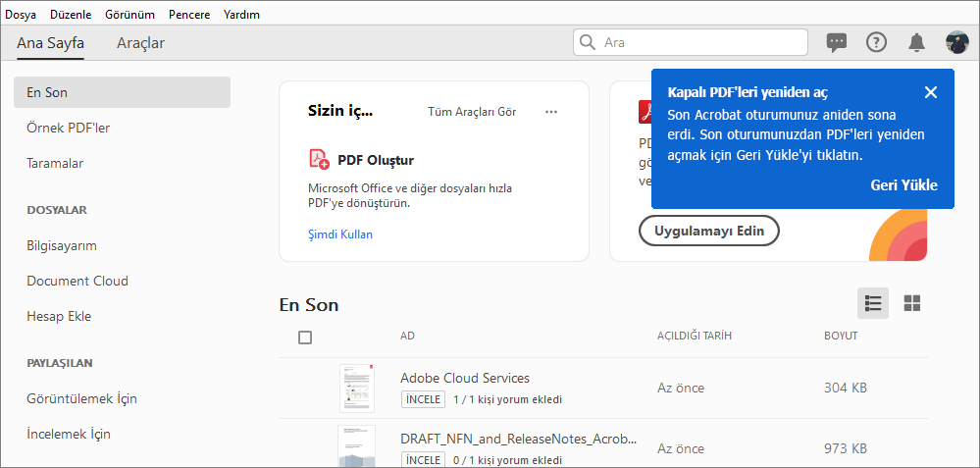
Task: Open the Adobe Cloud Services file name
Action: 465,378
